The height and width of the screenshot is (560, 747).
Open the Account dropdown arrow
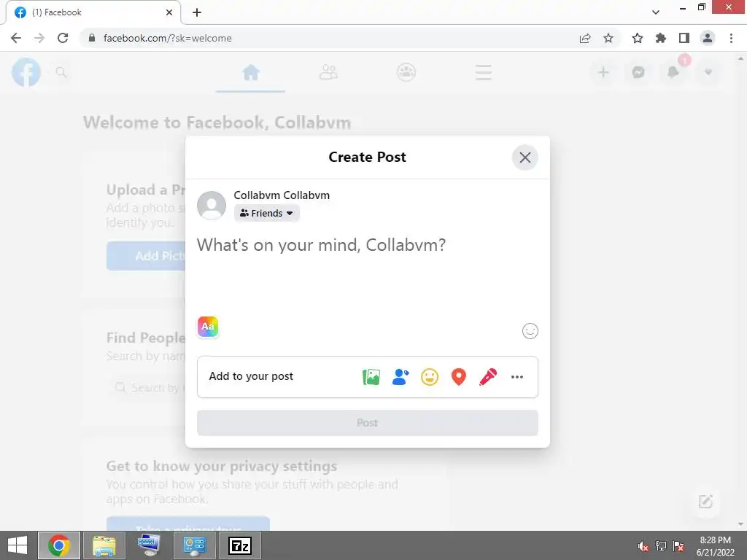pyautogui.click(x=708, y=72)
